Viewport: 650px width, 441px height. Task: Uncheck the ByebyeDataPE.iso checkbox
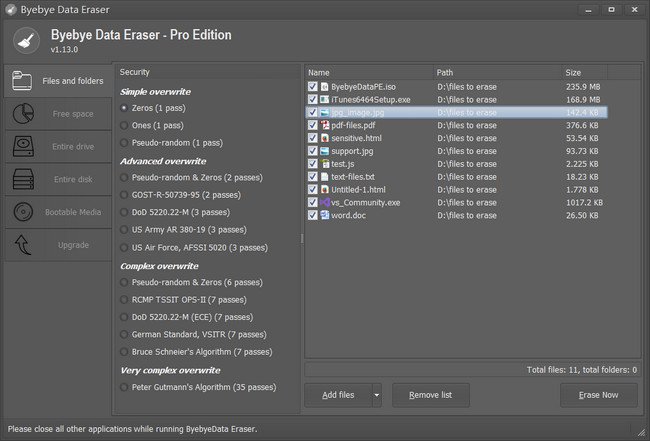(x=313, y=87)
